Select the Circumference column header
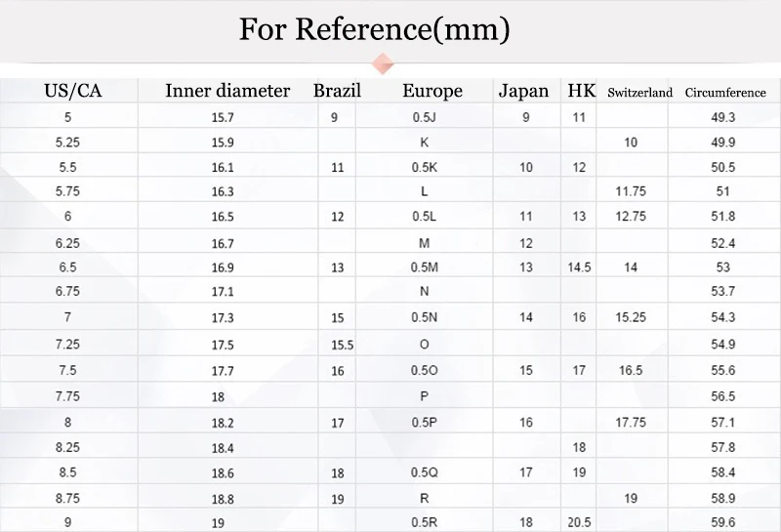The height and width of the screenshot is (532, 781). pyautogui.click(x=725, y=92)
